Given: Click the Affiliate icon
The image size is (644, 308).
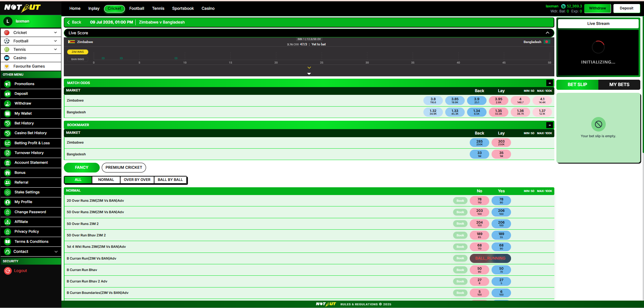Looking at the screenshot, I should tap(8, 222).
